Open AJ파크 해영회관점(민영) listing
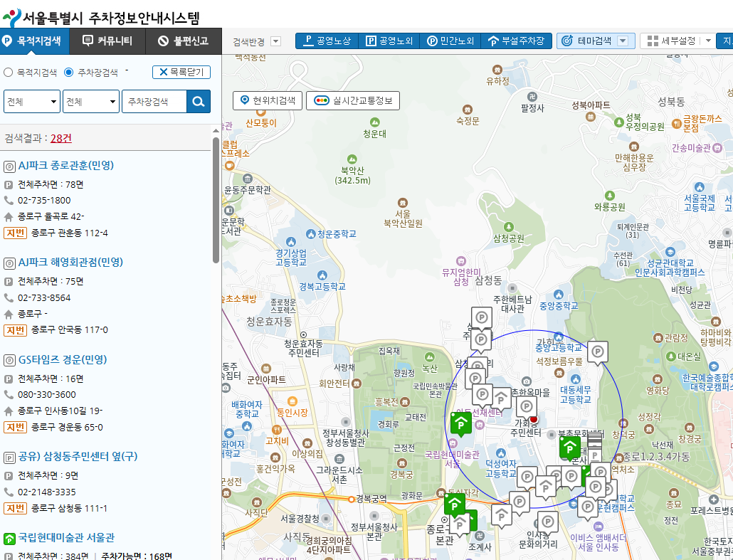Viewport: 733px width, 560px height. (x=70, y=263)
